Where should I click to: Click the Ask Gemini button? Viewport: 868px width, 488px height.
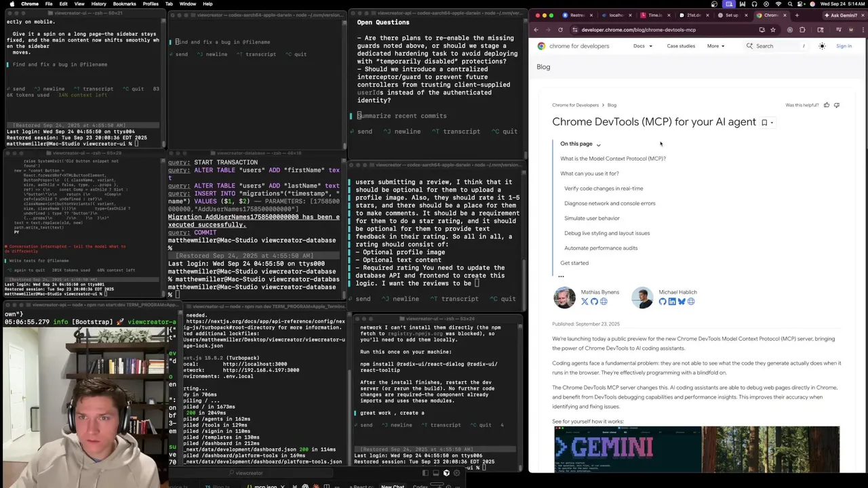(840, 15)
